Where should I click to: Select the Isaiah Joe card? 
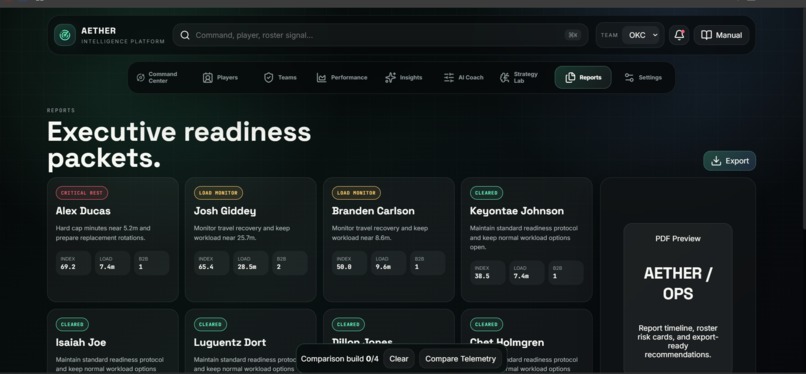(113, 341)
